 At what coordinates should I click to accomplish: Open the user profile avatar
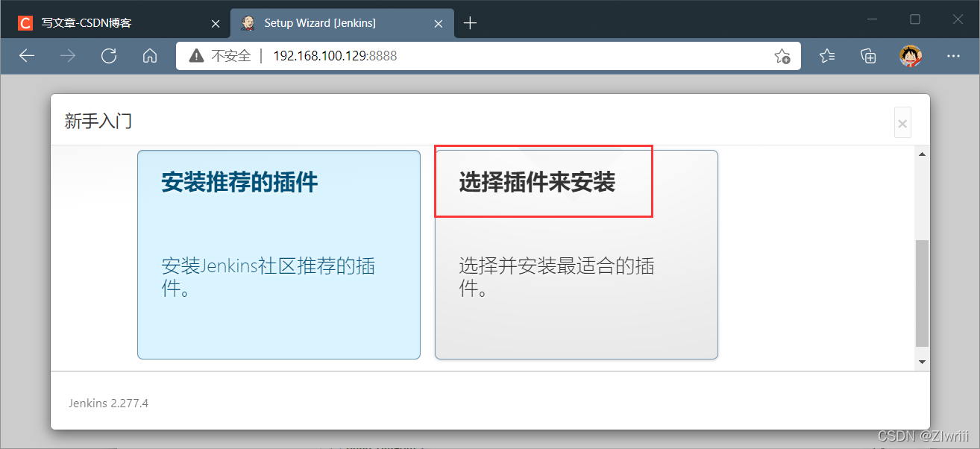910,56
